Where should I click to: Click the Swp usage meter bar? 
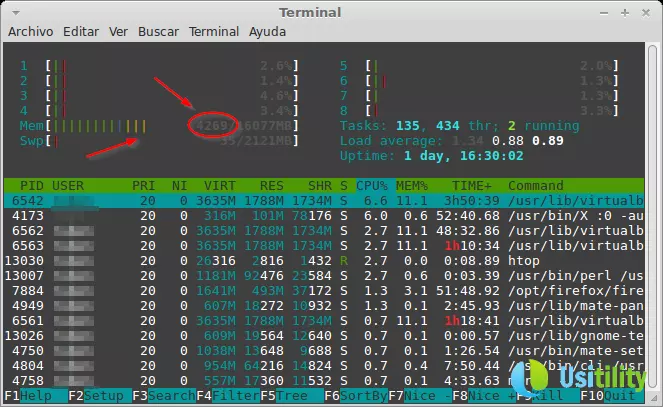[x=160, y=141]
